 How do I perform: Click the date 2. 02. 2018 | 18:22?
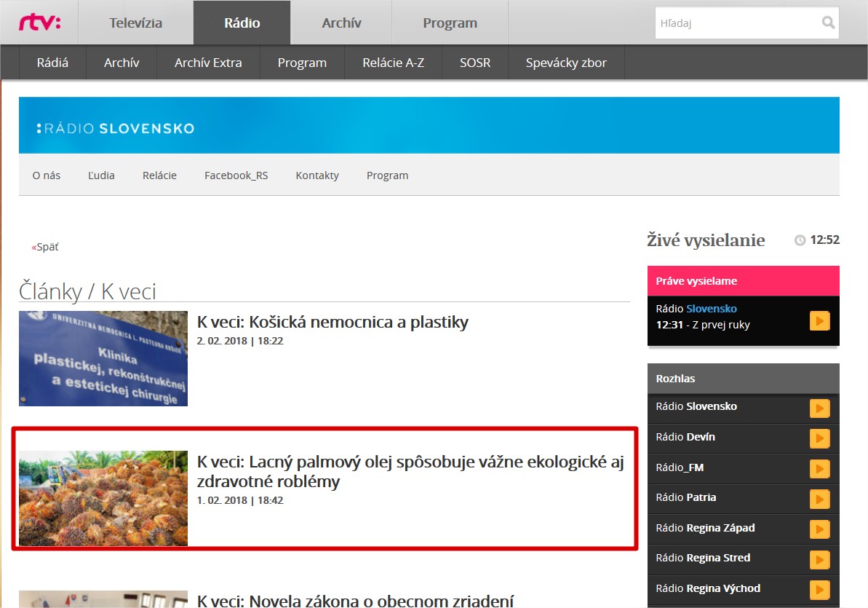(x=240, y=341)
